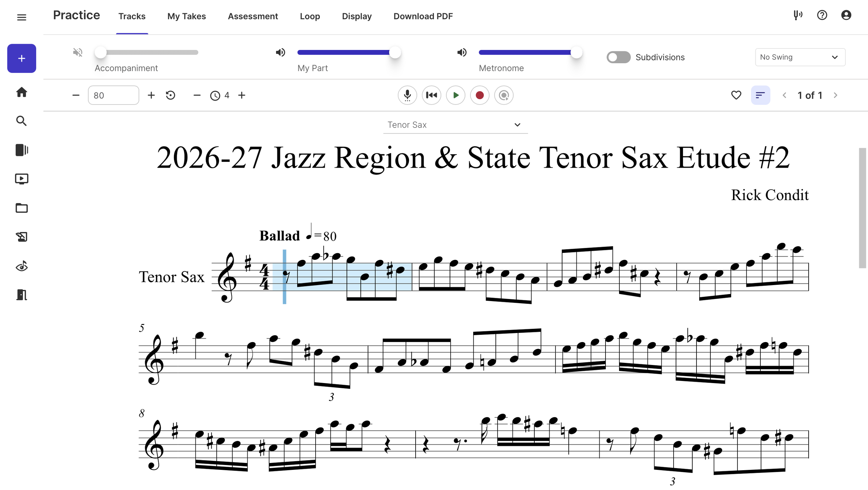Open the composition tool sidebar icon

(22, 237)
